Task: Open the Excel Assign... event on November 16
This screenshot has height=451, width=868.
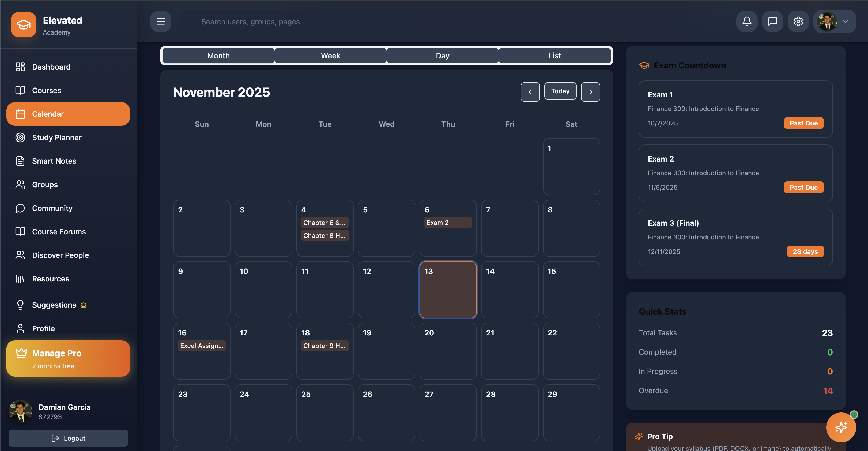Action: [202, 346]
